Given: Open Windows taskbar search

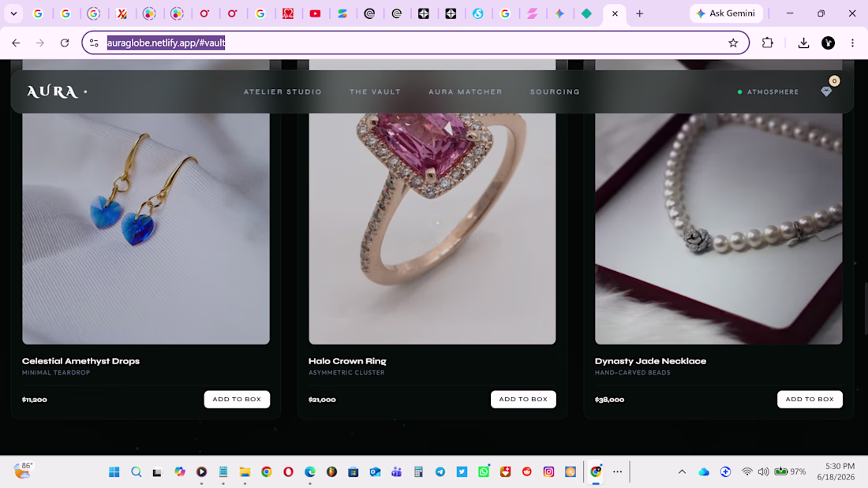Looking at the screenshot, I should pos(137,471).
